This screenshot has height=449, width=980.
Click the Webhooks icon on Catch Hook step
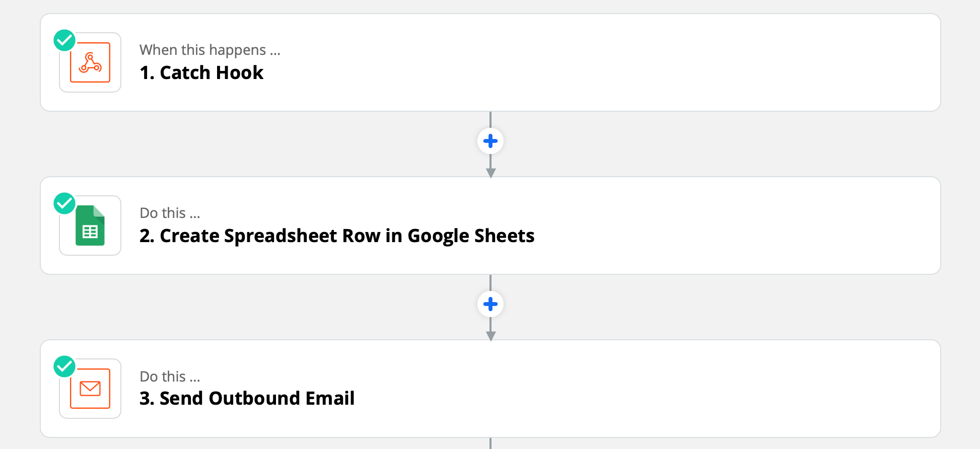(x=90, y=62)
